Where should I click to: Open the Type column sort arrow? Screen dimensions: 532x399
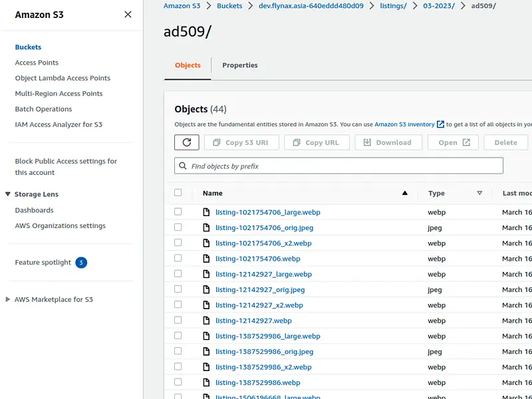click(479, 193)
